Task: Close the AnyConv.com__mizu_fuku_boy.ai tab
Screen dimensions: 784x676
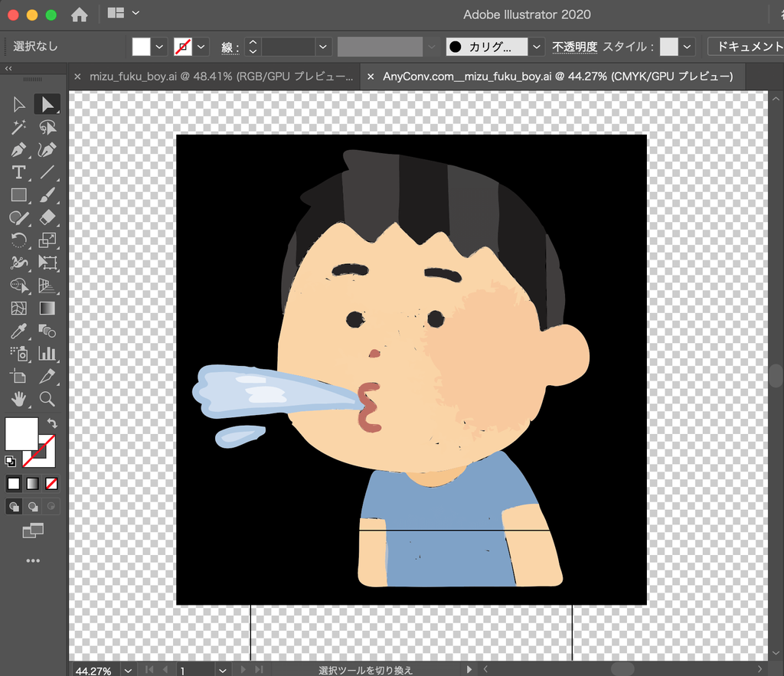Action: point(371,77)
